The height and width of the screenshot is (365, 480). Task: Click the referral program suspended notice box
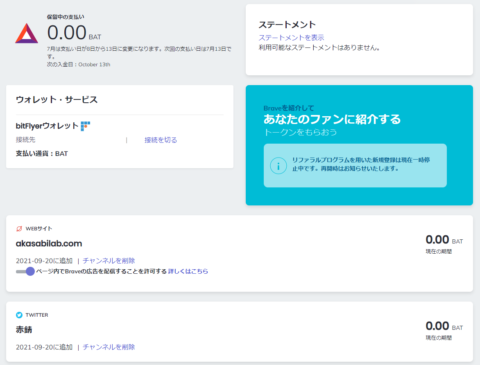[x=355, y=165]
